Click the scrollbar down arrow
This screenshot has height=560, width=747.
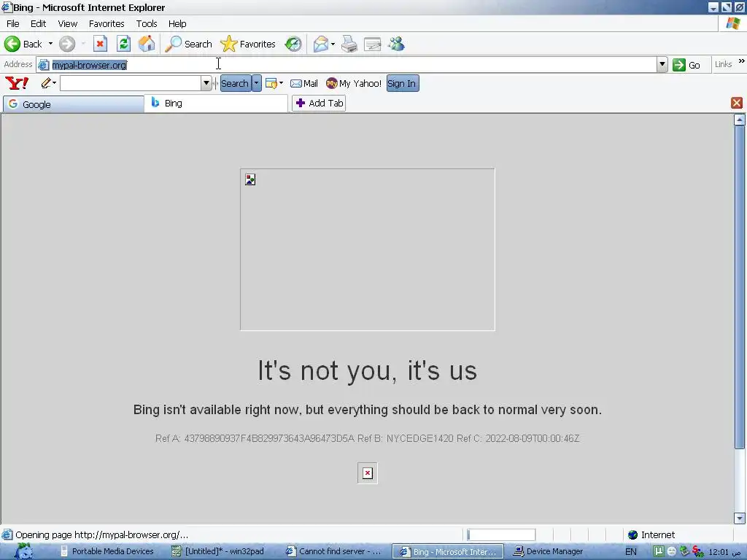click(x=740, y=518)
